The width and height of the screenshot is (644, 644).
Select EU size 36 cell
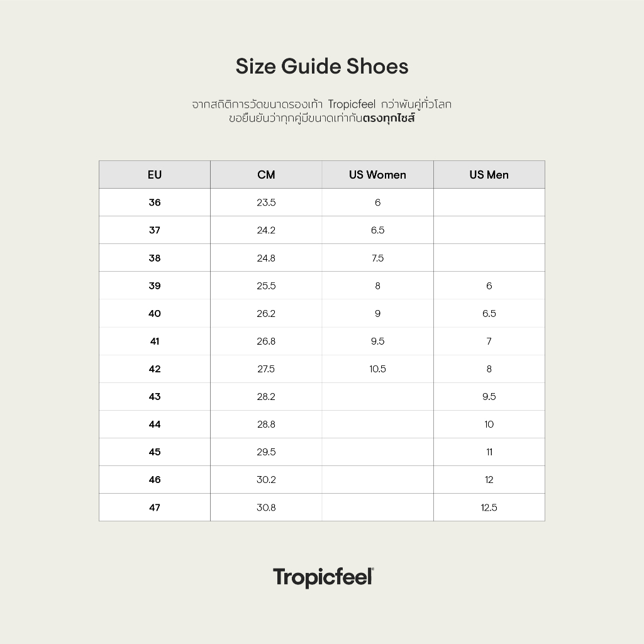[x=155, y=203]
